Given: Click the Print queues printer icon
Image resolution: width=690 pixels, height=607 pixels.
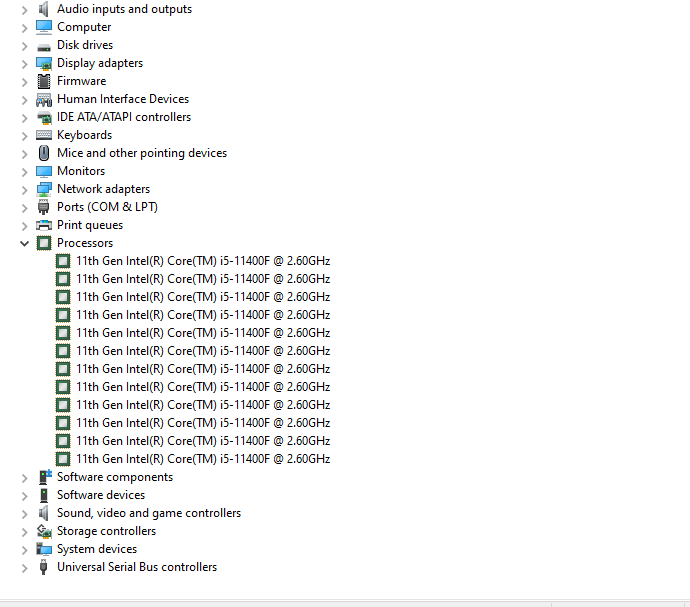Looking at the screenshot, I should [44, 225].
